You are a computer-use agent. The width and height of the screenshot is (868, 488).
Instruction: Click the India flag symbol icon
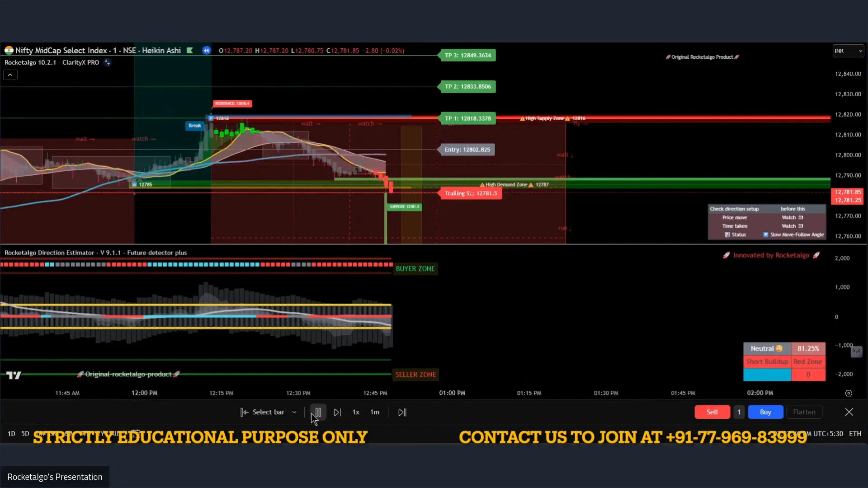(x=9, y=50)
